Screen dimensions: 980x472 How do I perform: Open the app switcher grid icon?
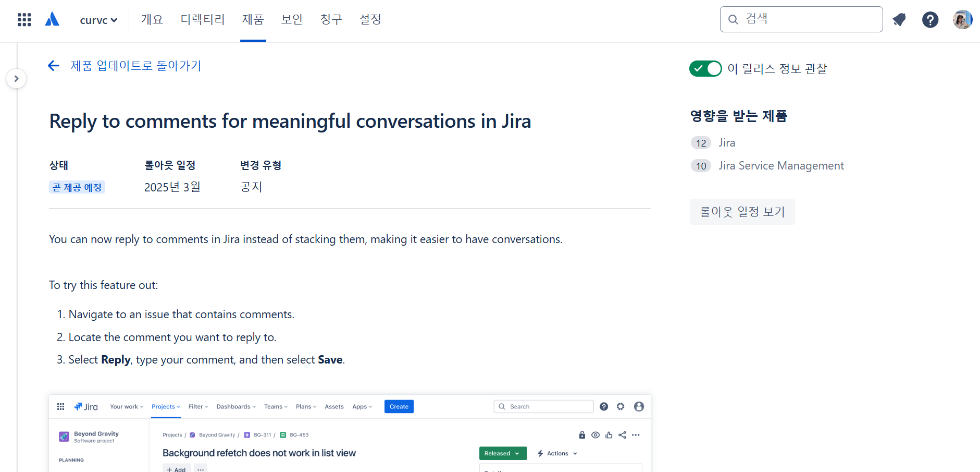[24, 20]
